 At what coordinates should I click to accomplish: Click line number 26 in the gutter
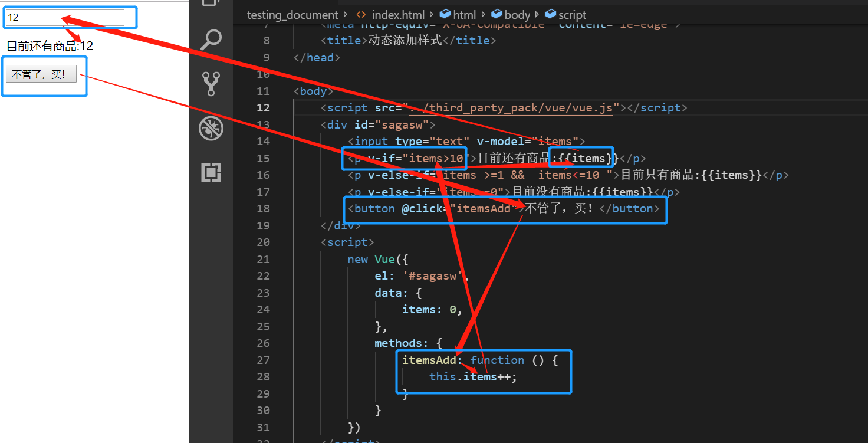(x=263, y=343)
